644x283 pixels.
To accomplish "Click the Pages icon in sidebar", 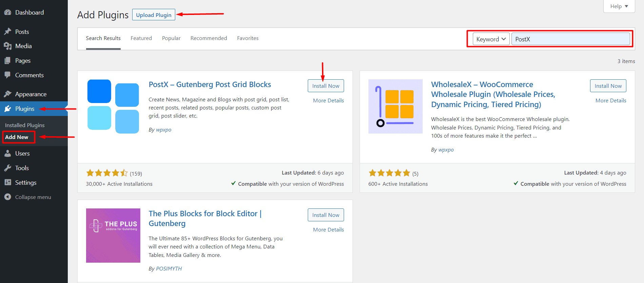I will coord(8,61).
